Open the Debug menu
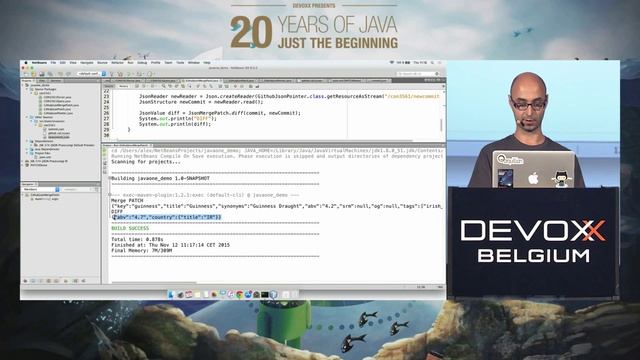The width and height of the screenshot is (640, 360). [x=142, y=62]
